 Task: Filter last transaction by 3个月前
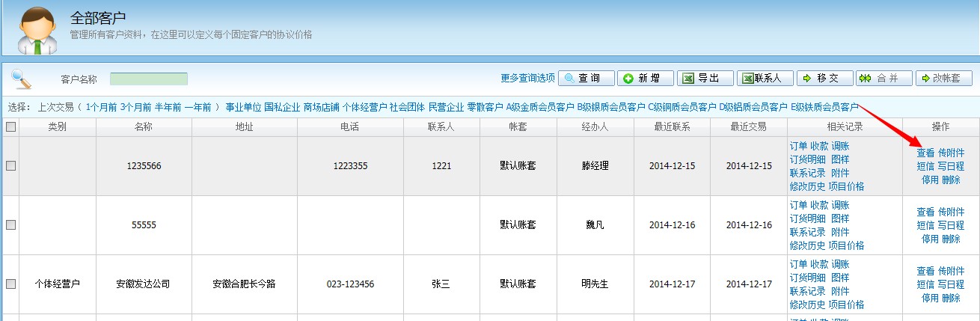click(135, 107)
